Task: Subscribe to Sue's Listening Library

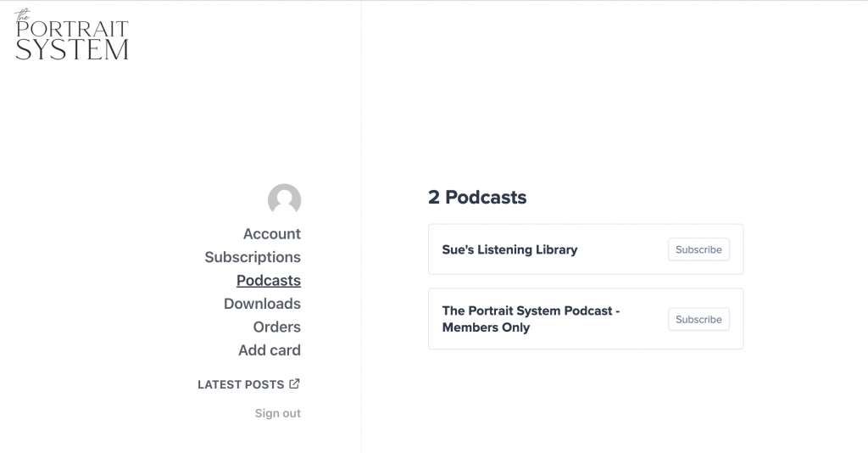Action: (x=698, y=249)
